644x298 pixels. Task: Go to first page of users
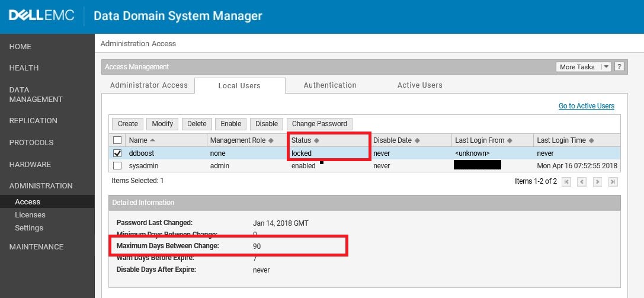[x=567, y=181]
